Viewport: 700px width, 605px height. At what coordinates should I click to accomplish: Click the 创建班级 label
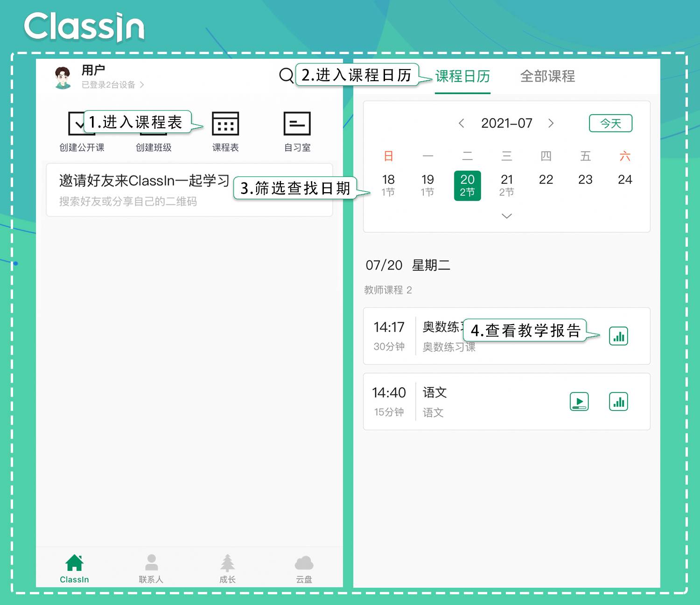coord(154,147)
